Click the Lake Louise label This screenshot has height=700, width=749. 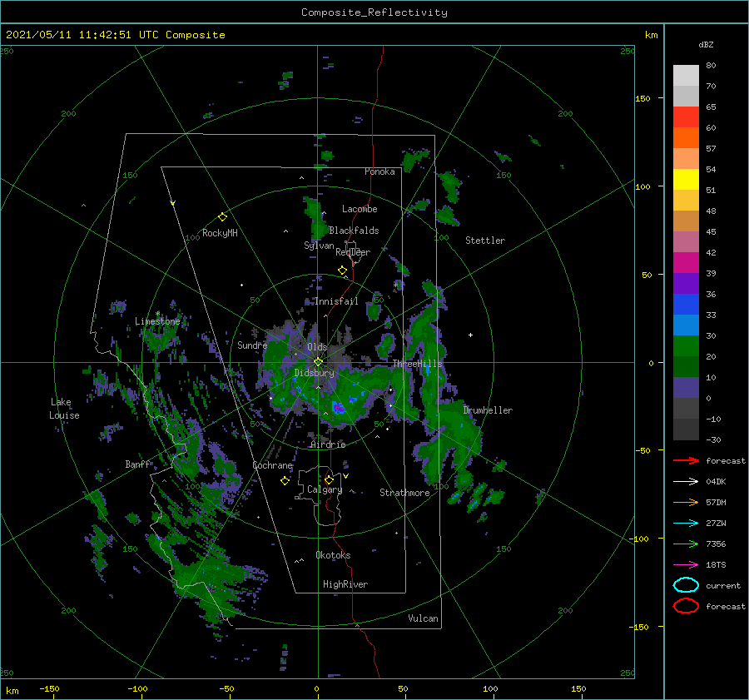(x=64, y=409)
